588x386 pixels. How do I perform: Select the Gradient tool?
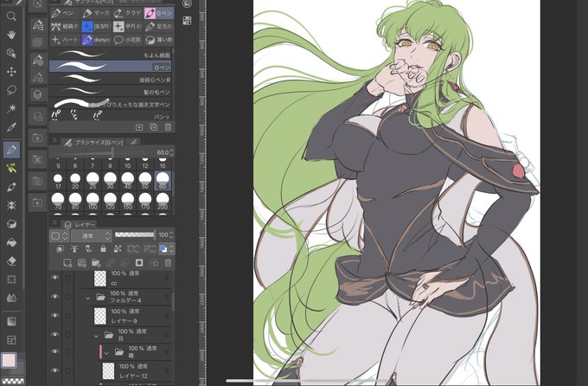(x=11, y=321)
